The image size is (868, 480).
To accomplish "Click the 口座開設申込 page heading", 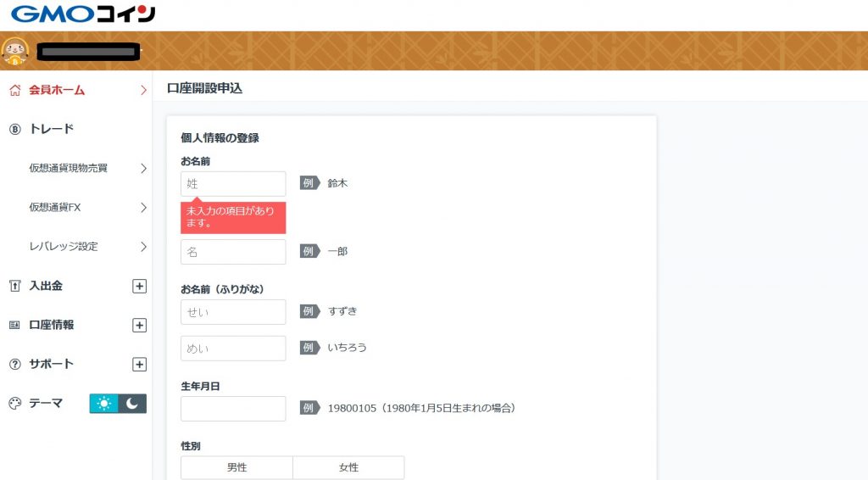I will point(205,88).
